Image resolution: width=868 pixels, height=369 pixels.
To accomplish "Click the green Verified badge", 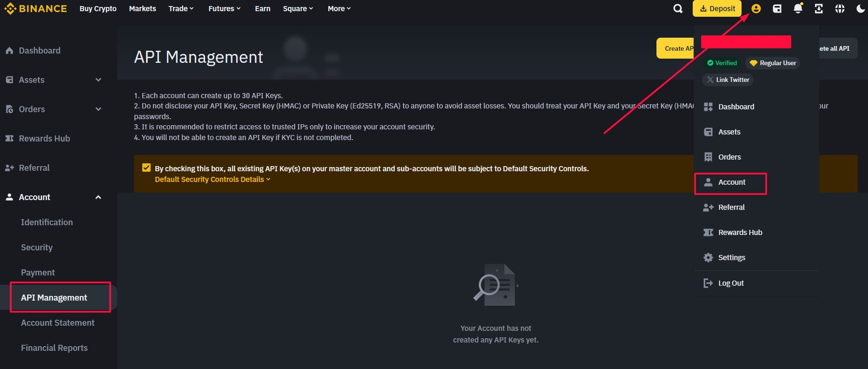I will tap(722, 63).
